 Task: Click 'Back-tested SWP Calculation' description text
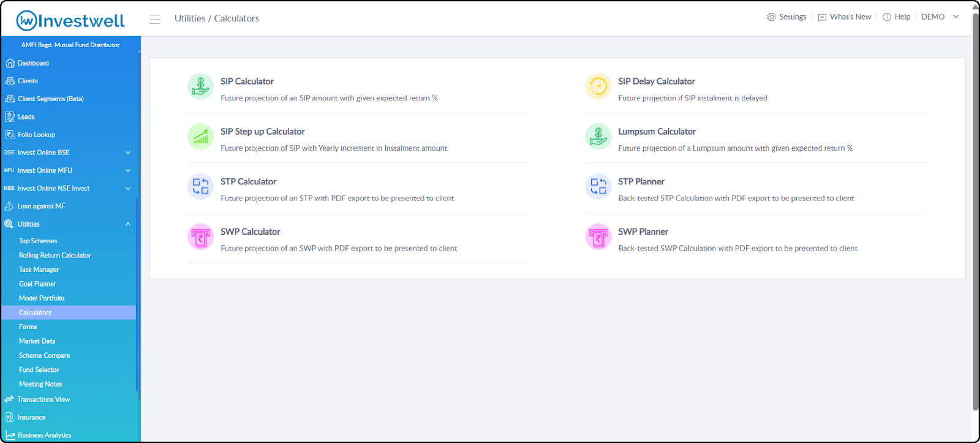738,249
